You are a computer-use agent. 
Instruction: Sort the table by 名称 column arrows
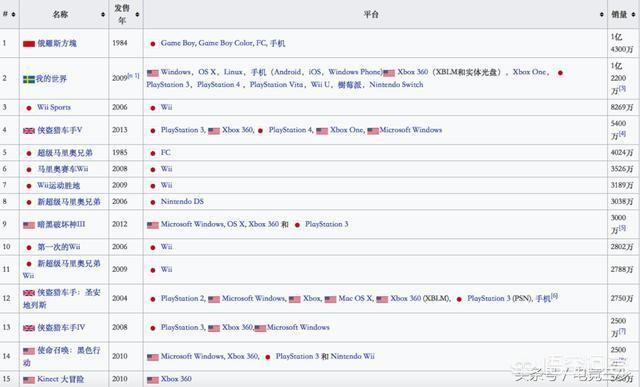click(x=103, y=15)
